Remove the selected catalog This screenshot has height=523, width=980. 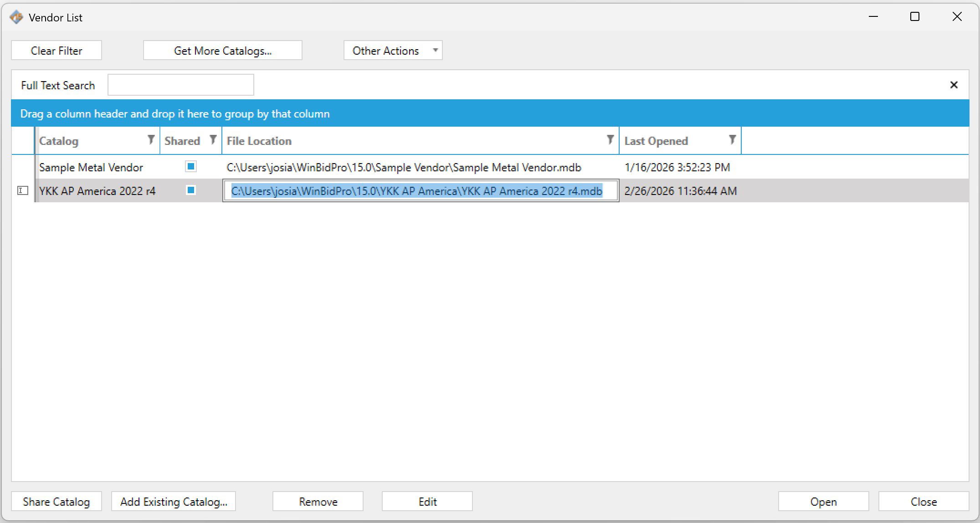318,501
